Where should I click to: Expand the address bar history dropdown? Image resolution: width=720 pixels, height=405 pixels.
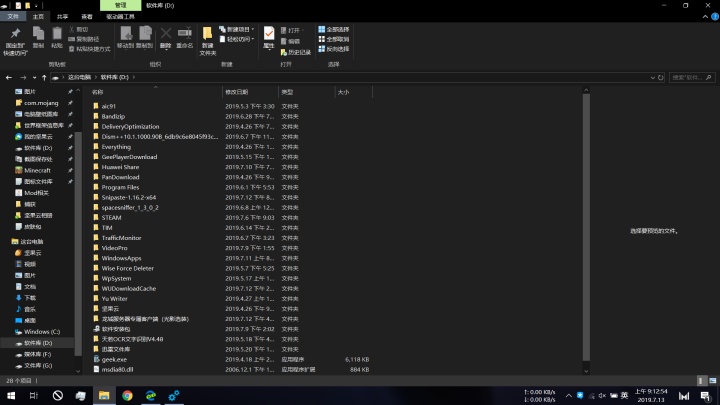click(652, 78)
